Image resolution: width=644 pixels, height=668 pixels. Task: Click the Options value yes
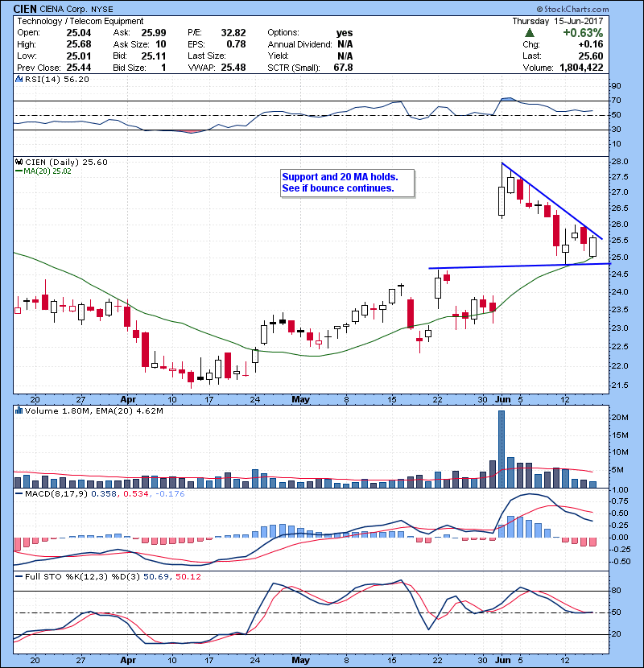coord(345,33)
